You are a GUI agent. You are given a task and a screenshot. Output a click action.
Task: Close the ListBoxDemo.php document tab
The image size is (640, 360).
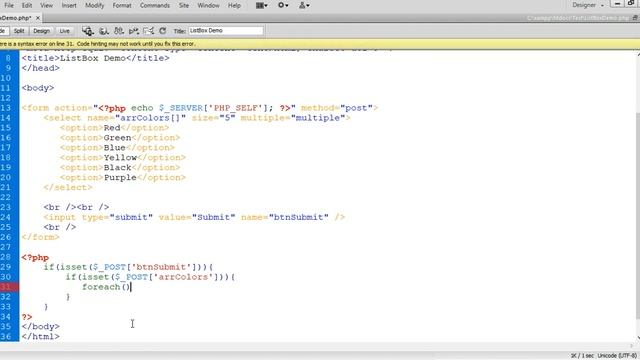(x=38, y=18)
